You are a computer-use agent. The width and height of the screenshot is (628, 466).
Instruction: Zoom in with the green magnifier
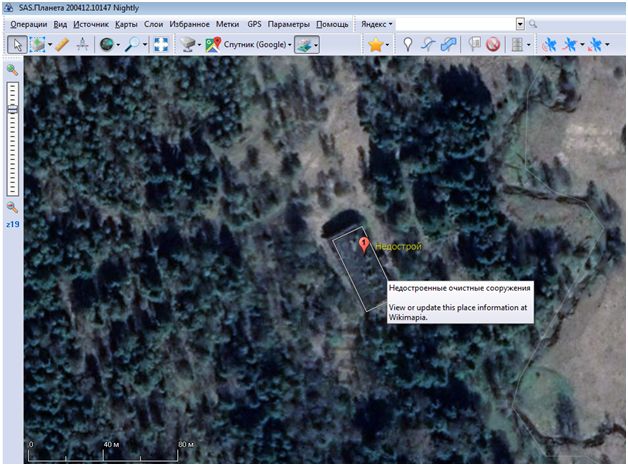(x=12, y=70)
